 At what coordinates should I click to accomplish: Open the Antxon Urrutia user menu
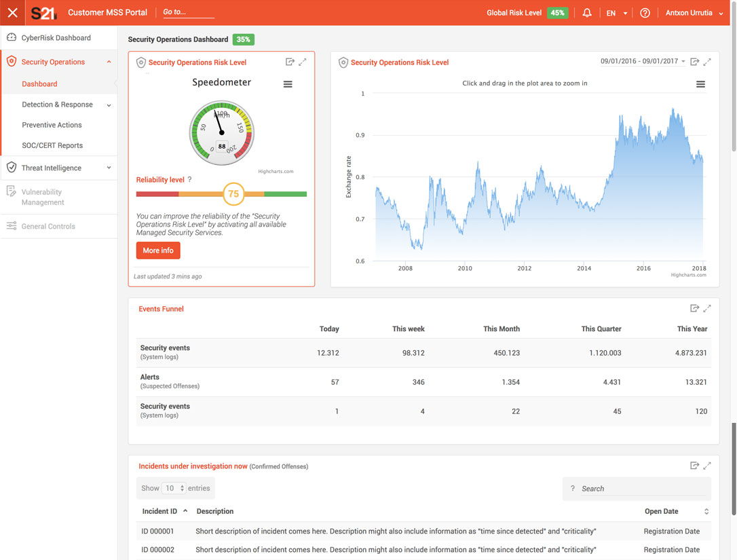(x=694, y=13)
